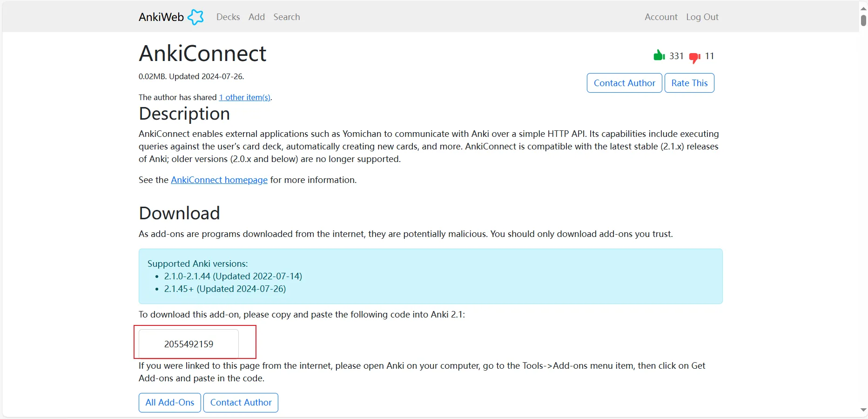Click the AnkiWeb brand text
868x419 pixels.
(x=161, y=17)
